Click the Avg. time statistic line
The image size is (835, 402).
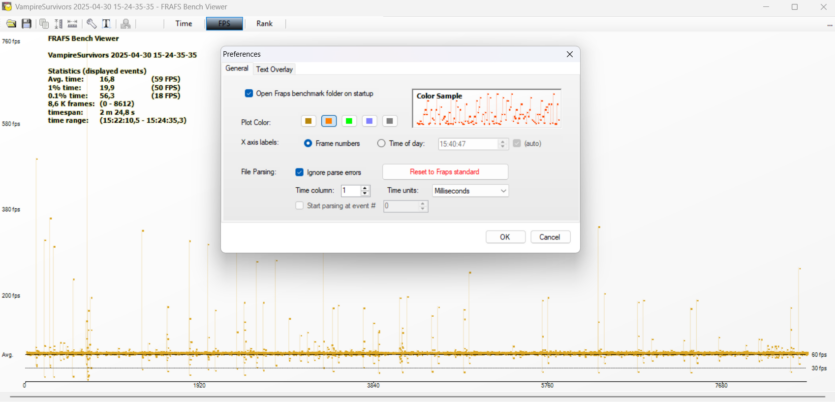[x=114, y=79]
